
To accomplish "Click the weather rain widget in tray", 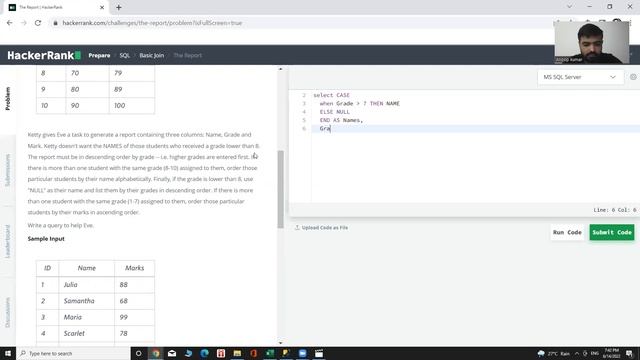I will (554, 353).
